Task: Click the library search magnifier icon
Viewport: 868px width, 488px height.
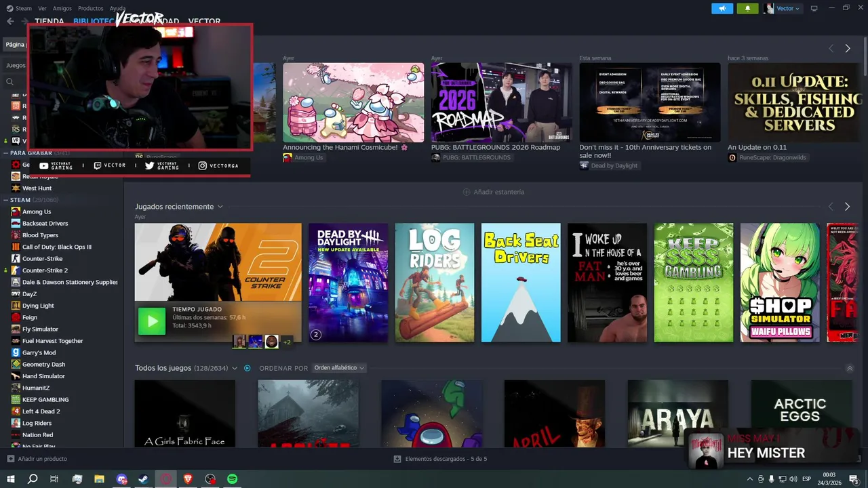Action: (9, 81)
